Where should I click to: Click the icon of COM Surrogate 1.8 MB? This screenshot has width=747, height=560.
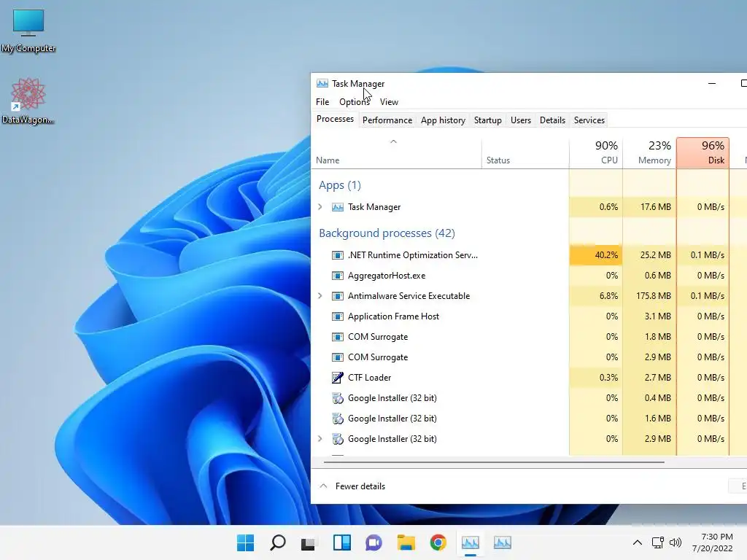pyautogui.click(x=337, y=337)
